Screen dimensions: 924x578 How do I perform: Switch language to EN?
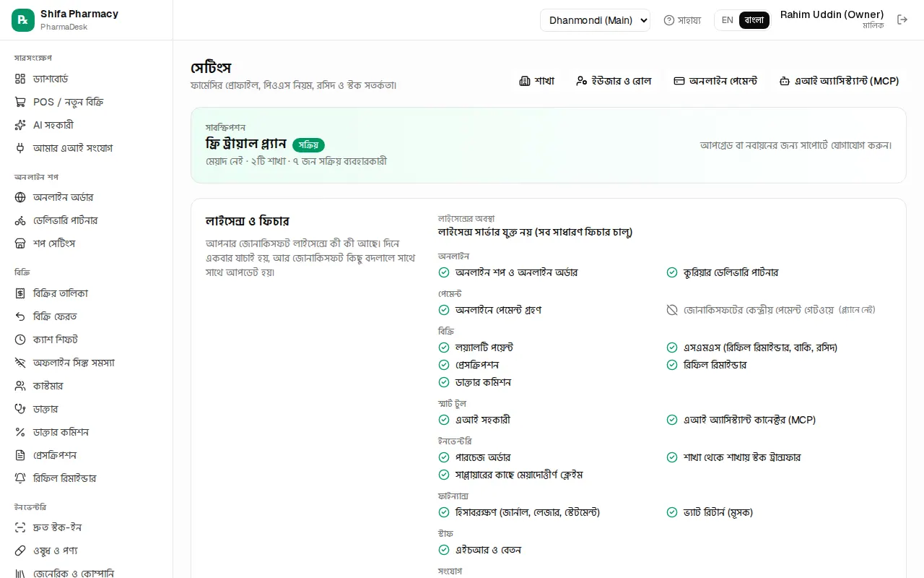pos(727,20)
